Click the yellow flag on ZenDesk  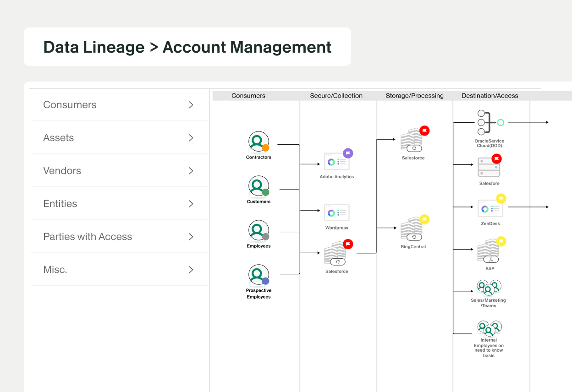coord(501,199)
